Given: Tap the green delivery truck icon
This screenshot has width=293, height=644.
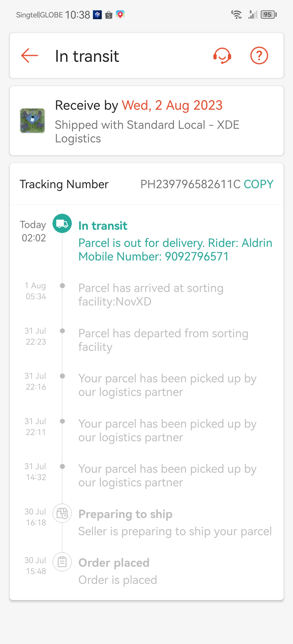Looking at the screenshot, I should click(62, 223).
